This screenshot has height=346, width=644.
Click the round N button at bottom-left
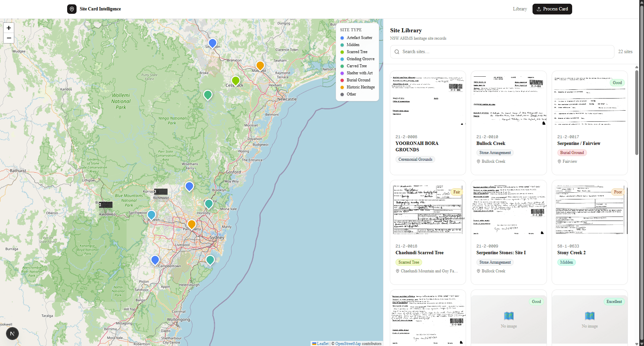pyautogui.click(x=12, y=334)
